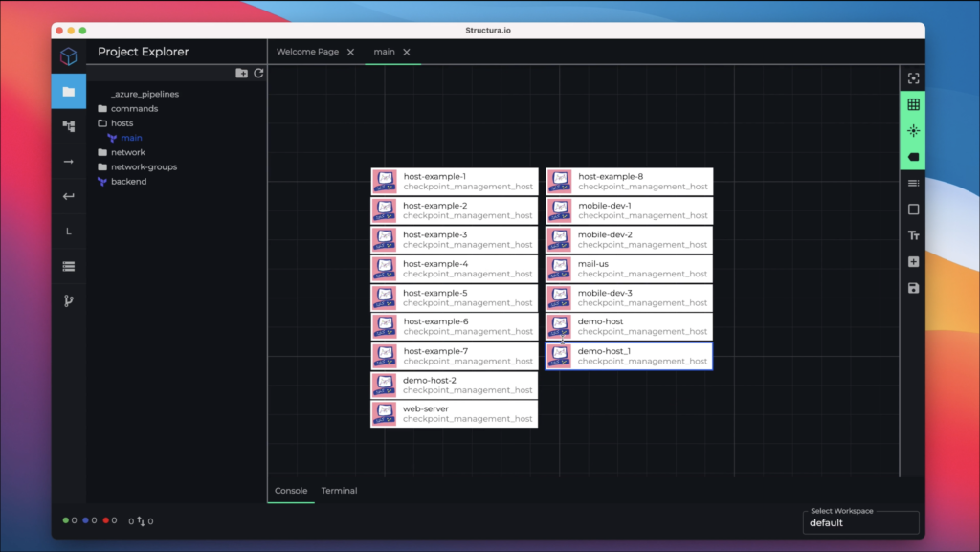The image size is (980, 552).
Task: Select the demo-host node
Action: [630, 326]
